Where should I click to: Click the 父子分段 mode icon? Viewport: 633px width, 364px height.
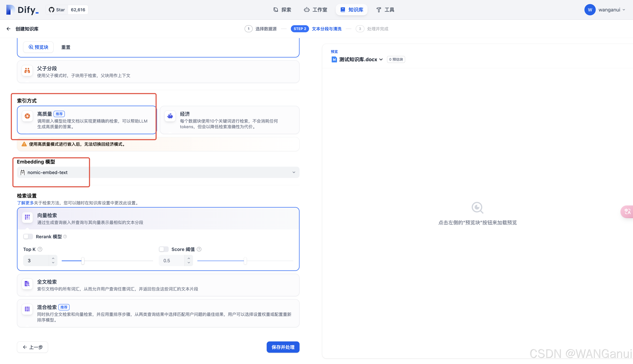[x=27, y=71]
